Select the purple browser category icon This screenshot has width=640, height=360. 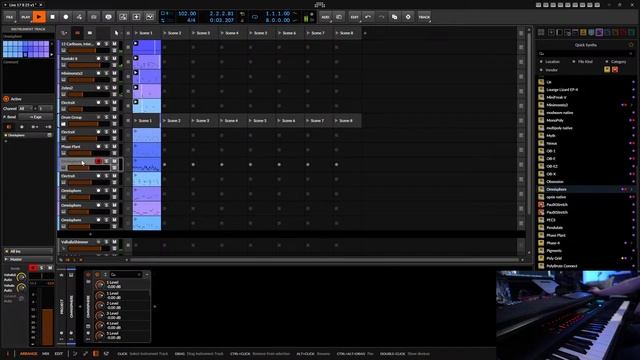[599, 33]
